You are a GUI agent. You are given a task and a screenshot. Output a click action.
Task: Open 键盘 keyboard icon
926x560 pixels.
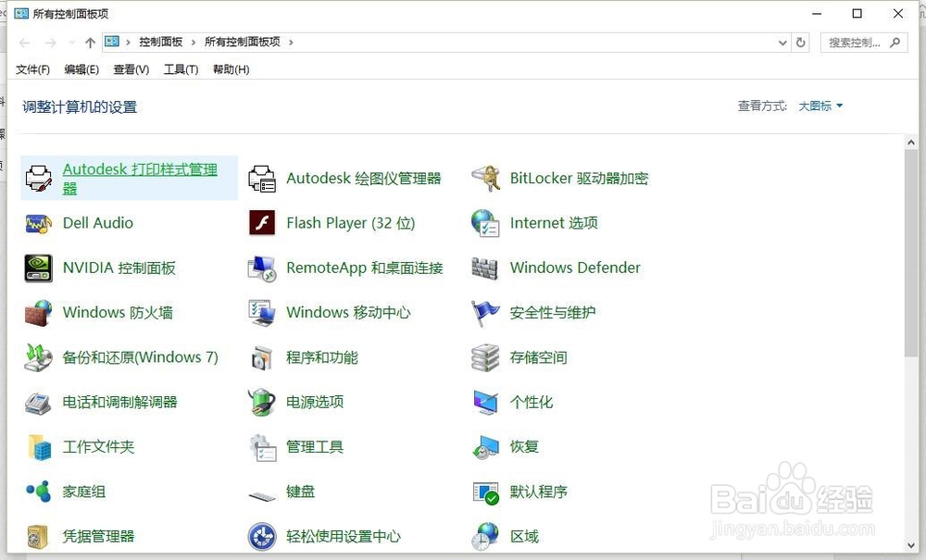[262, 496]
